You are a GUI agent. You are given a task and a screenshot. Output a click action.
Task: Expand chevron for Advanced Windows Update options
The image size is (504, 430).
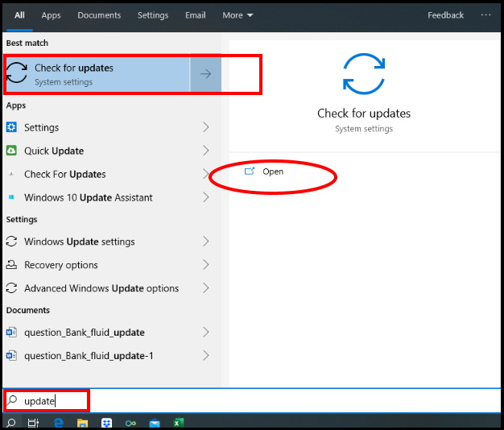tap(206, 288)
